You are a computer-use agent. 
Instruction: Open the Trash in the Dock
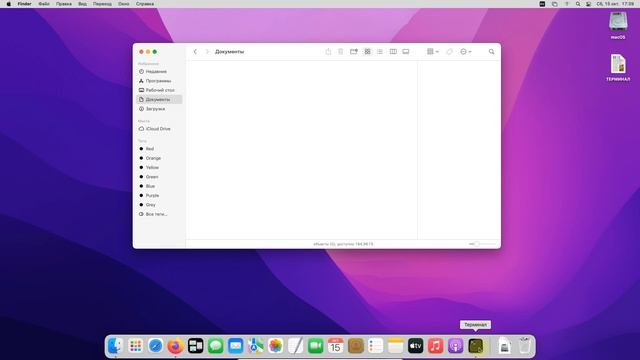[524, 346]
